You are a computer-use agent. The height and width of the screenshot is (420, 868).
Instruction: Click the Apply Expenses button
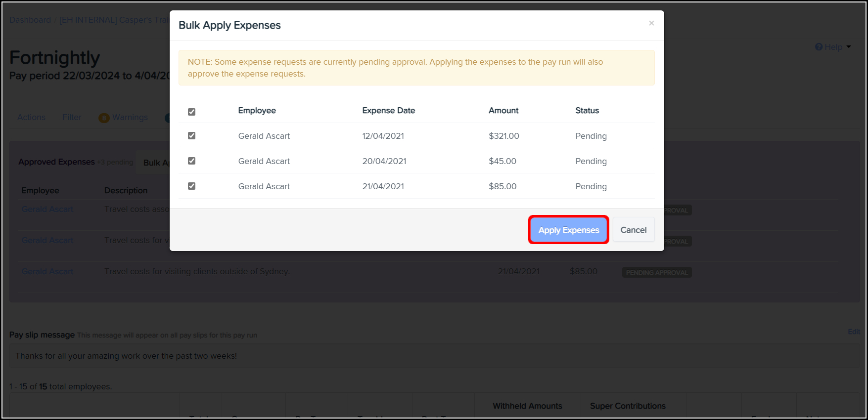click(x=568, y=230)
